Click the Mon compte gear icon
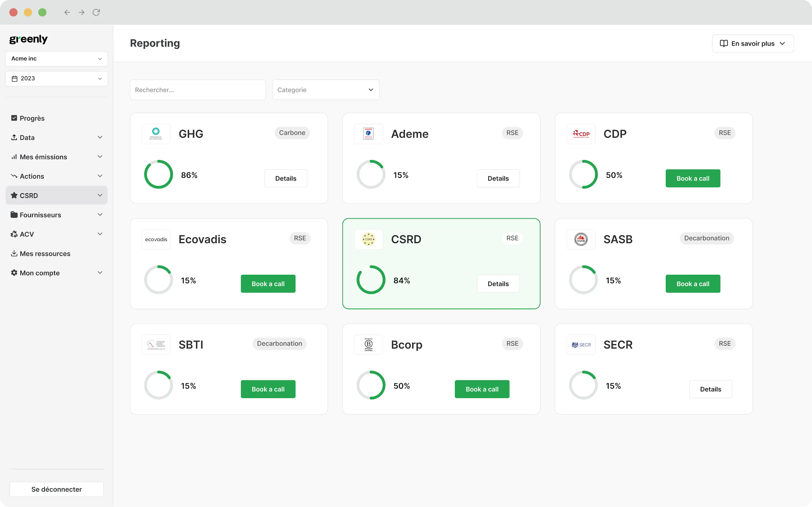 click(14, 273)
